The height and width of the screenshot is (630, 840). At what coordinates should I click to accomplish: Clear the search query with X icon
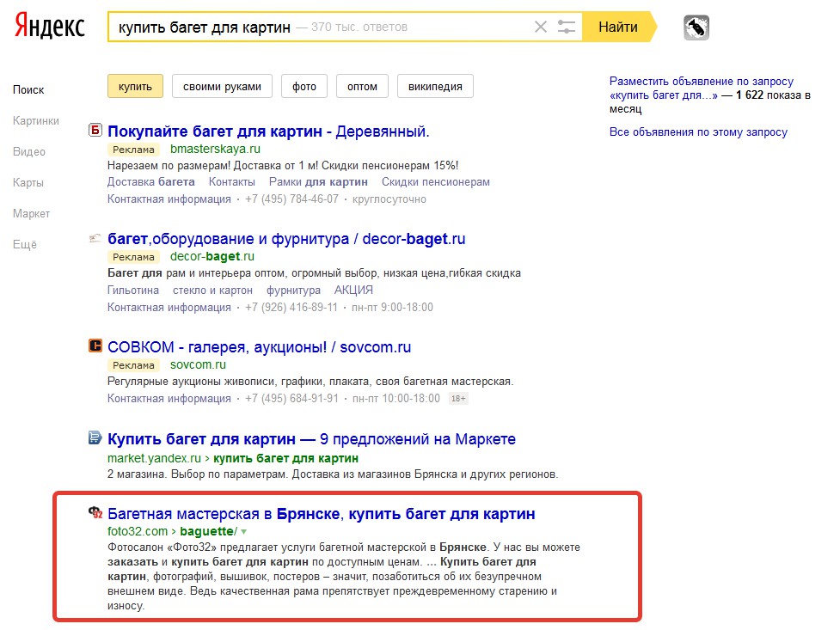(541, 27)
